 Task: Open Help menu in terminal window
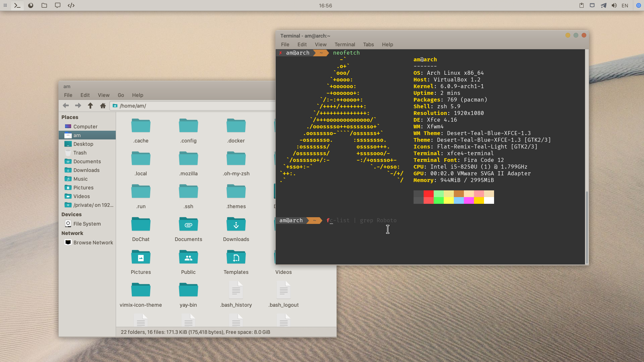click(387, 44)
